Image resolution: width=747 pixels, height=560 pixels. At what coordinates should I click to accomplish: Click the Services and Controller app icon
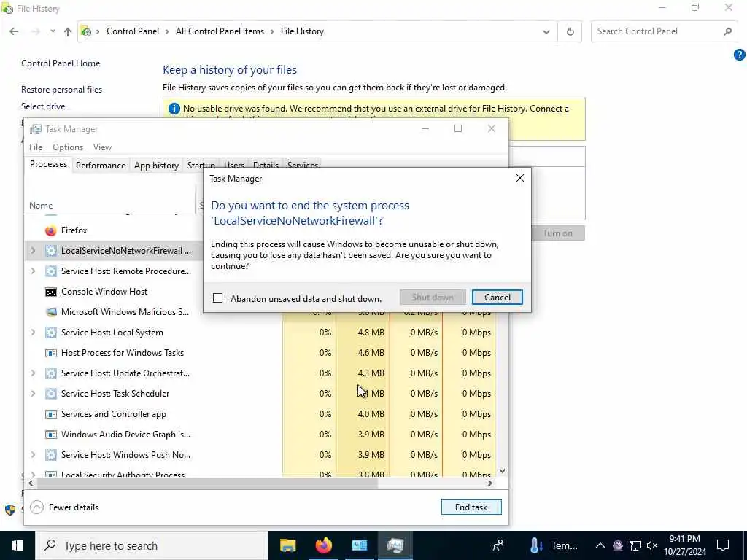click(50, 414)
